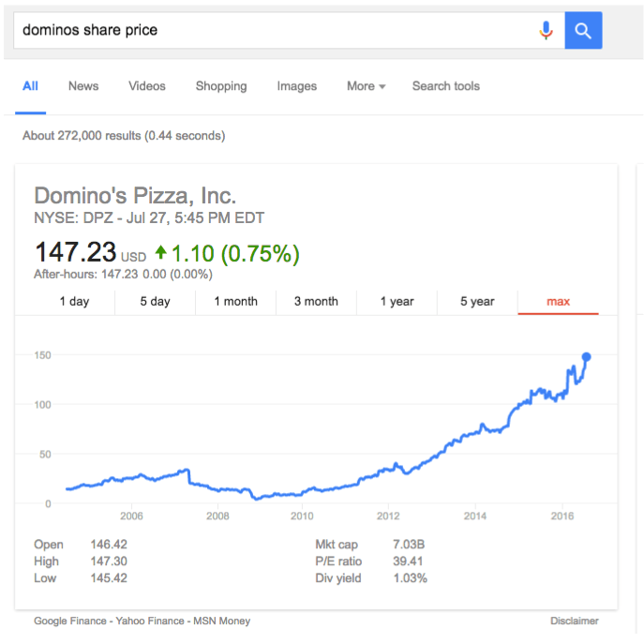Click the blue magnifier search button
Viewport: 644px width, 644px height.
coord(583,30)
